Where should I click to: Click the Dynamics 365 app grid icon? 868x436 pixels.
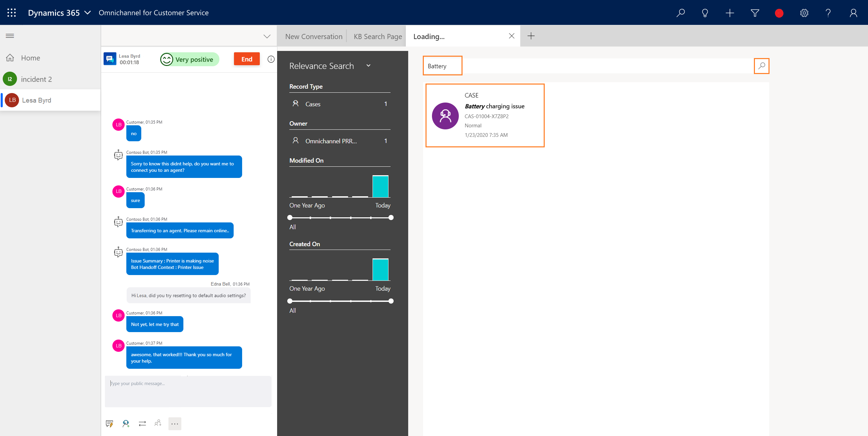(x=11, y=12)
